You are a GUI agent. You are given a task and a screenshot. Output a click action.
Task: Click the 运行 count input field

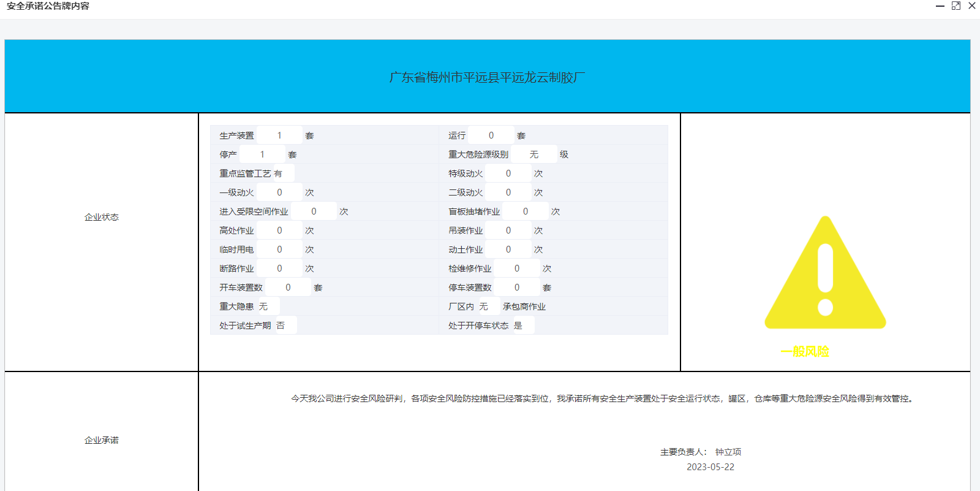pos(491,135)
